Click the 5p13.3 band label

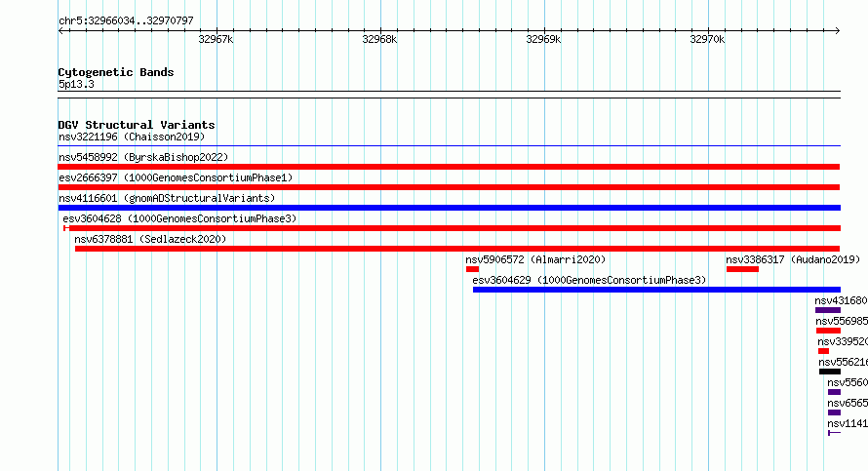pyautogui.click(x=76, y=84)
